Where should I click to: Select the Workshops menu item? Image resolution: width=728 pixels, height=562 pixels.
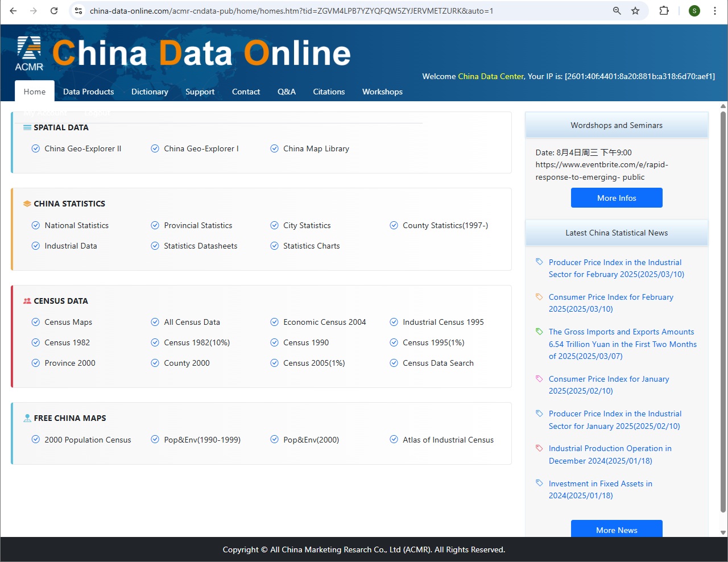[382, 92]
